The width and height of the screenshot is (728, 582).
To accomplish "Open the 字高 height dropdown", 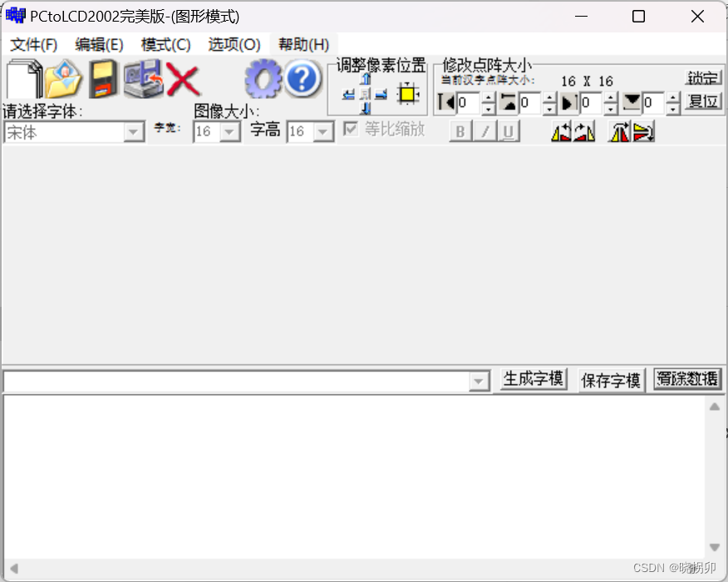I will [322, 132].
